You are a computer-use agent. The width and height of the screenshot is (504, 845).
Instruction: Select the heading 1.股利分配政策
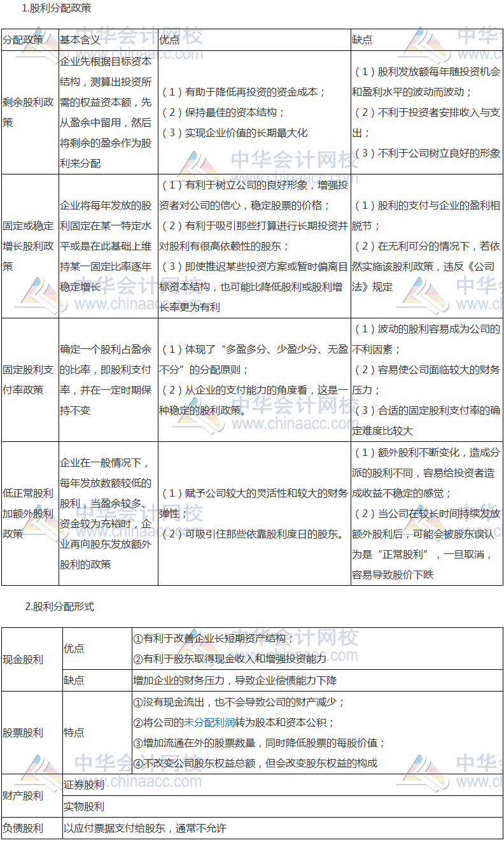point(56,8)
